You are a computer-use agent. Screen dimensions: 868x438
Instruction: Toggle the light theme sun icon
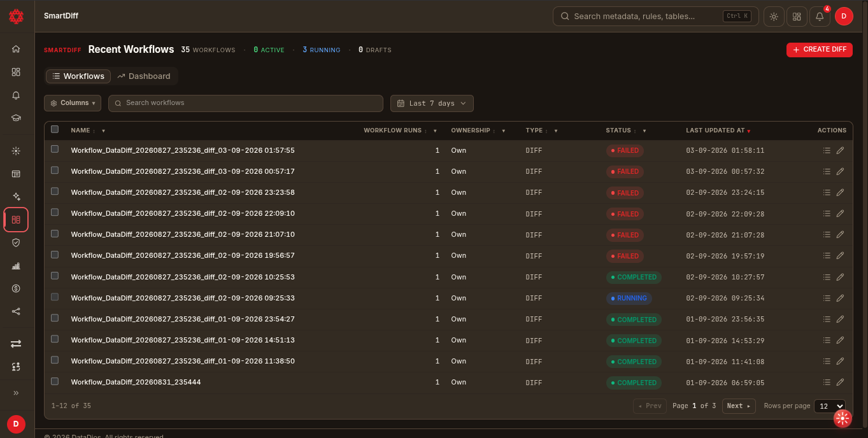click(774, 17)
